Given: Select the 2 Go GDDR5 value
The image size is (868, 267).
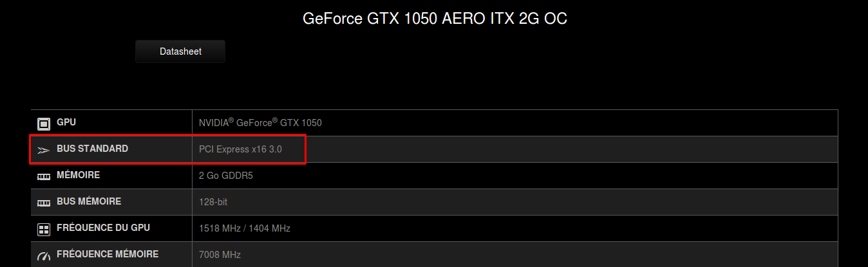Looking at the screenshot, I should coord(226,176).
